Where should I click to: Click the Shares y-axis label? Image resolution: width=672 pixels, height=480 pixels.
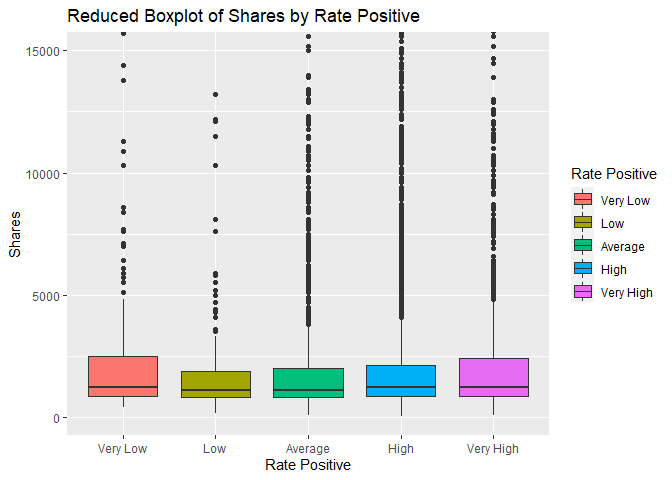pos(15,236)
